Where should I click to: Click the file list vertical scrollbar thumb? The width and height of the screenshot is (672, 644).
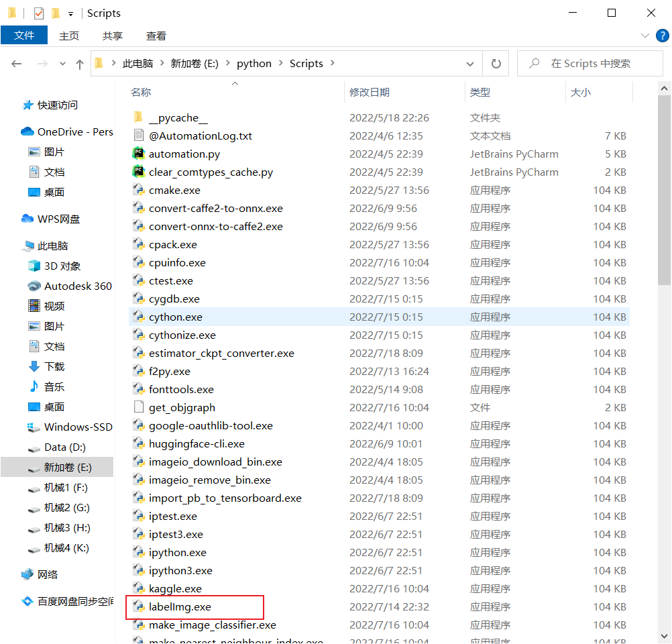[x=664, y=190]
